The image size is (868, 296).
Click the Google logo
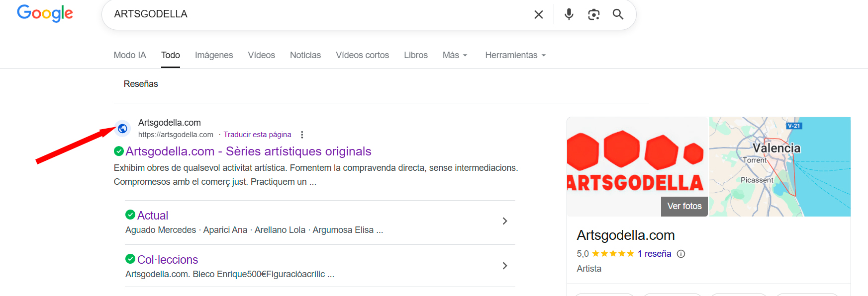point(45,13)
